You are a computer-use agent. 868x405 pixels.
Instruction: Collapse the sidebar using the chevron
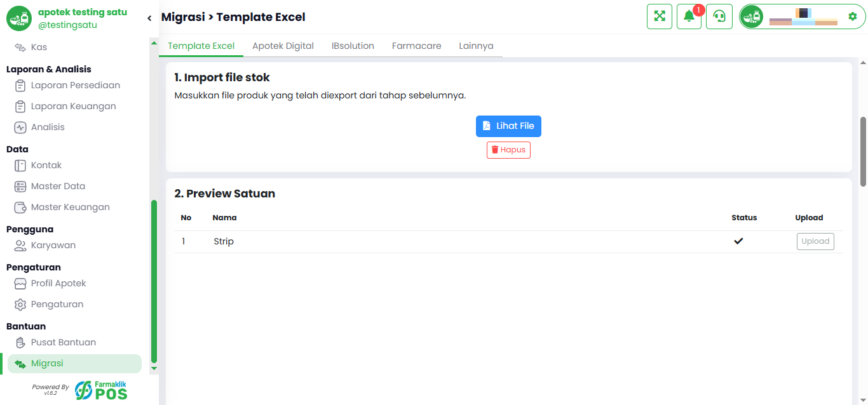click(x=149, y=18)
